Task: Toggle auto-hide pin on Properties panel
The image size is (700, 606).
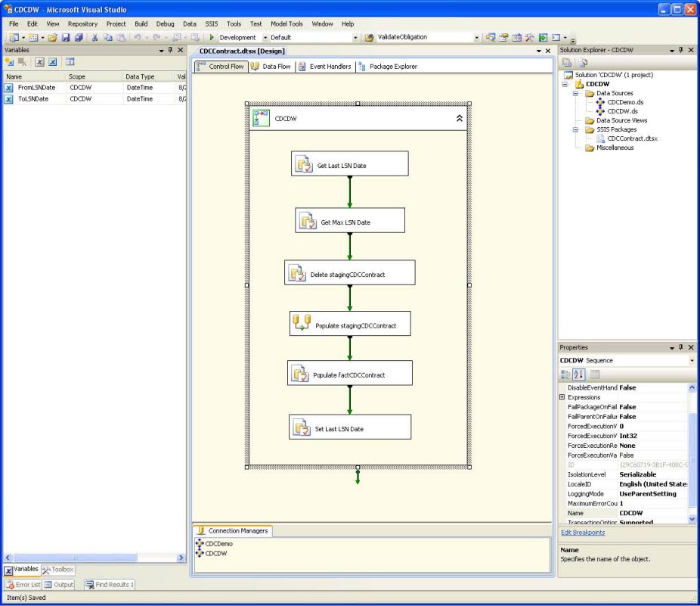Action: tap(680, 347)
